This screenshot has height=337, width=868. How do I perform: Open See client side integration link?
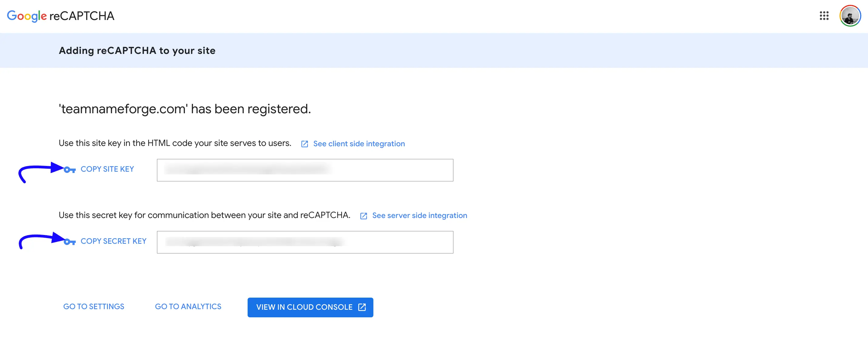point(359,144)
